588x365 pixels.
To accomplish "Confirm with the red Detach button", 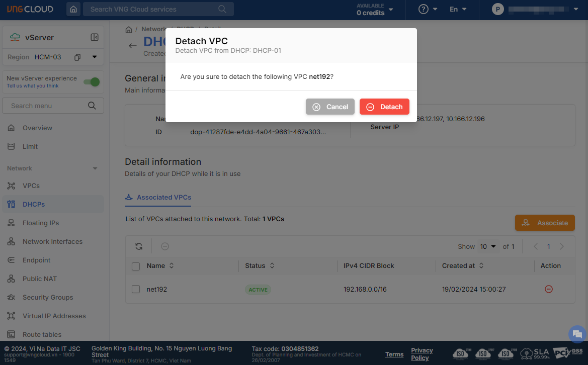I will tap(384, 107).
